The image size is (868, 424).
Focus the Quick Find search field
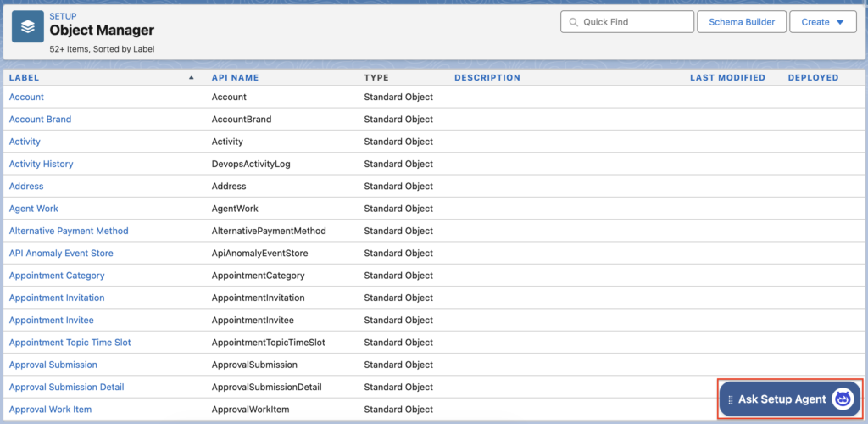click(626, 22)
